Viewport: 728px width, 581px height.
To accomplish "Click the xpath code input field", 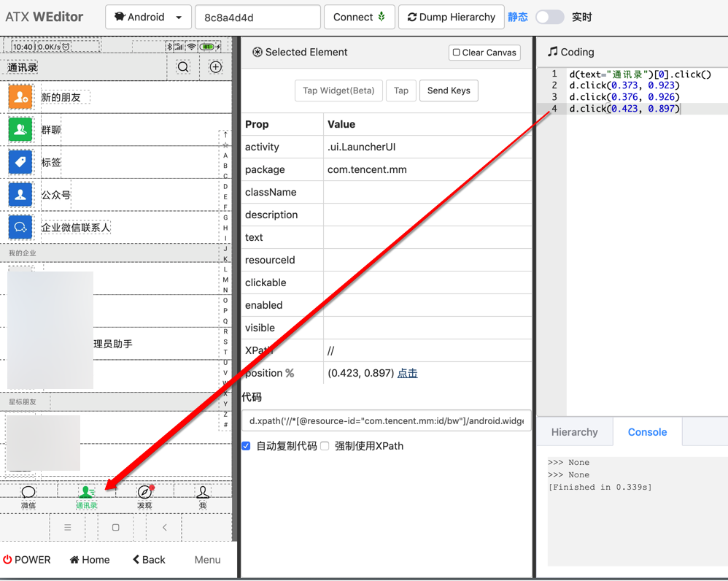I will pyautogui.click(x=387, y=420).
